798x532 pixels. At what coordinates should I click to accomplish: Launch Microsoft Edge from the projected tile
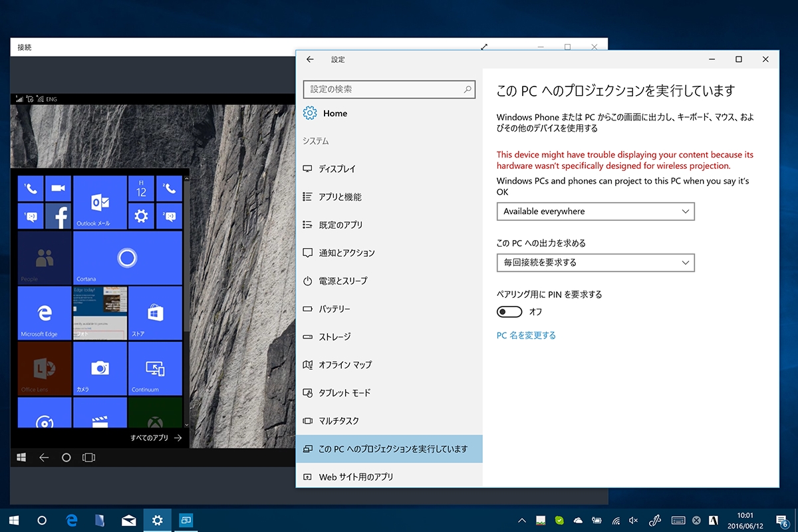click(44, 313)
